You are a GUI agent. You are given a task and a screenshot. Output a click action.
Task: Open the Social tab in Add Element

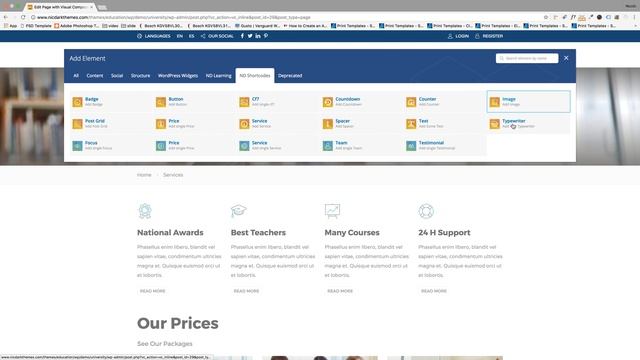point(117,76)
